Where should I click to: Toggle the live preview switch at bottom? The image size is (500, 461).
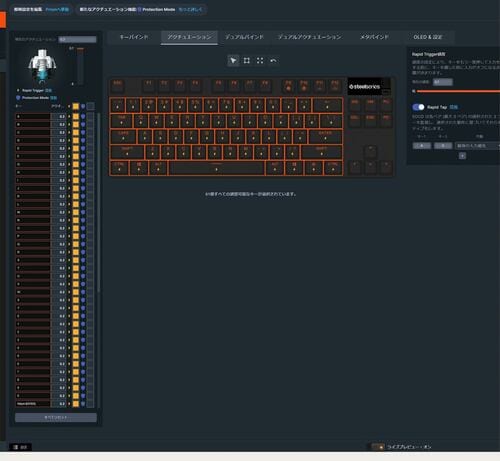tap(378, 447)
